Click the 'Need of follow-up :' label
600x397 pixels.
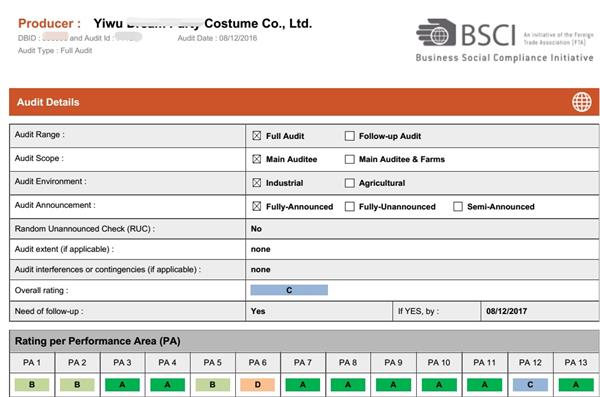[x=49, y=311]
